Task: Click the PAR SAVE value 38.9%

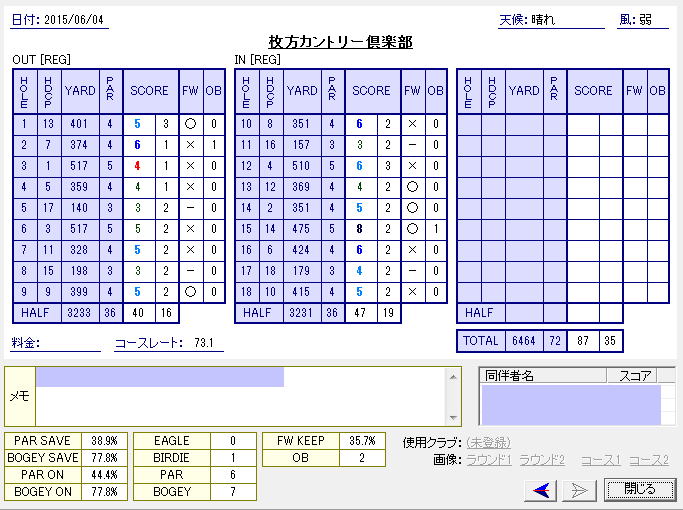Action: pyautogui.click(x=104, y=441)
